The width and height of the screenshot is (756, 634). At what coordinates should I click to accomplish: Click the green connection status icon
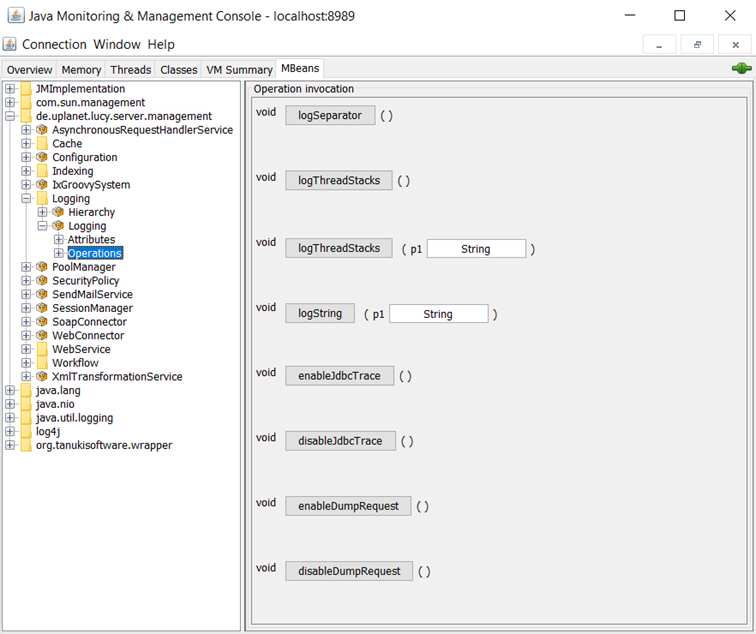click(740, 68)
